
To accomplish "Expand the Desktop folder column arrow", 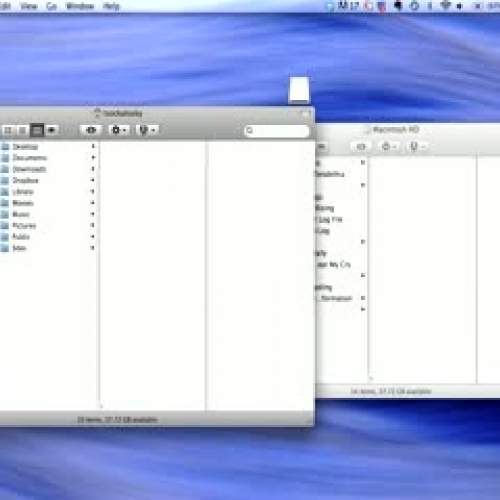I will coord(93,146).
